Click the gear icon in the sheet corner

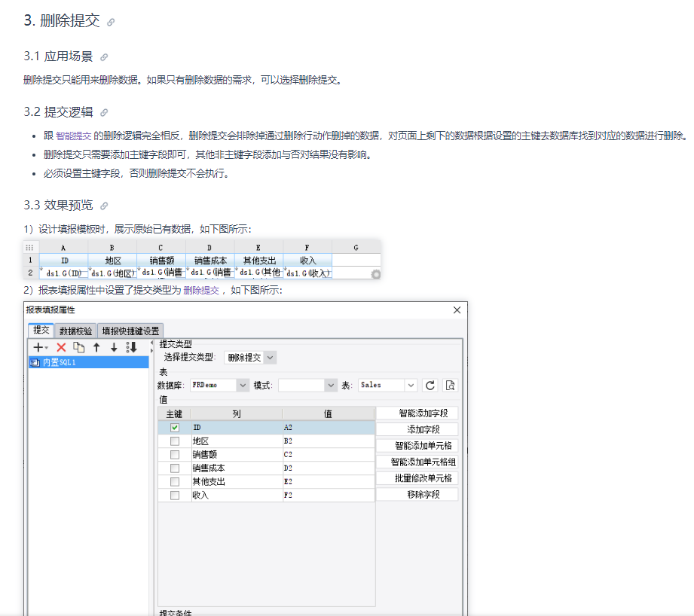click(x=376, y=274)
